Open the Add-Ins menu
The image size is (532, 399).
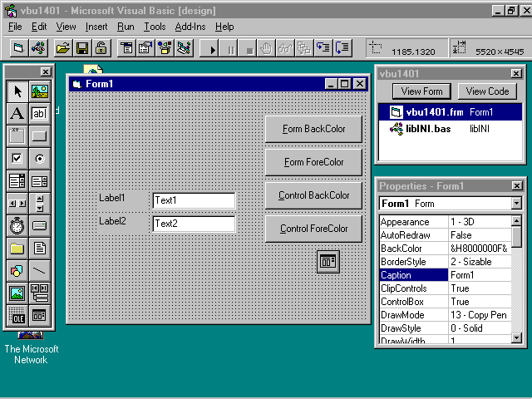tap(190, 27)
